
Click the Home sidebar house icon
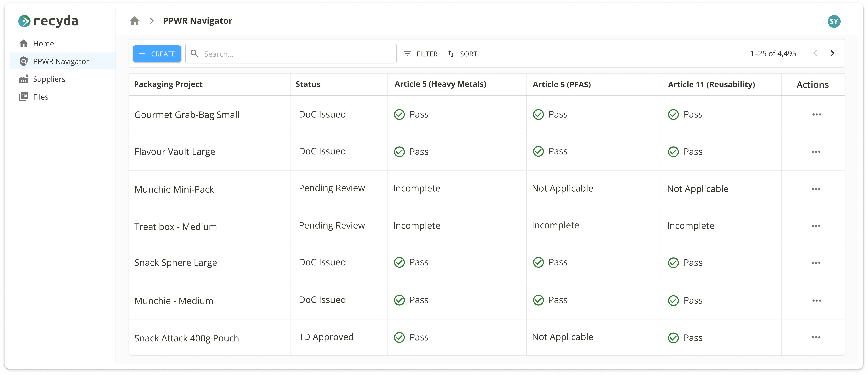coord(24,43)
